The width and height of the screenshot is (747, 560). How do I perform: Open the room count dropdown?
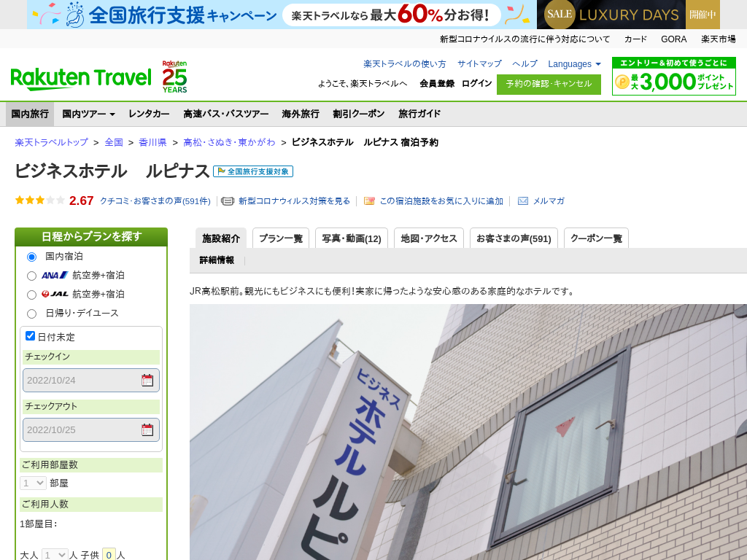pyautogui.click(x=33, y=483)
